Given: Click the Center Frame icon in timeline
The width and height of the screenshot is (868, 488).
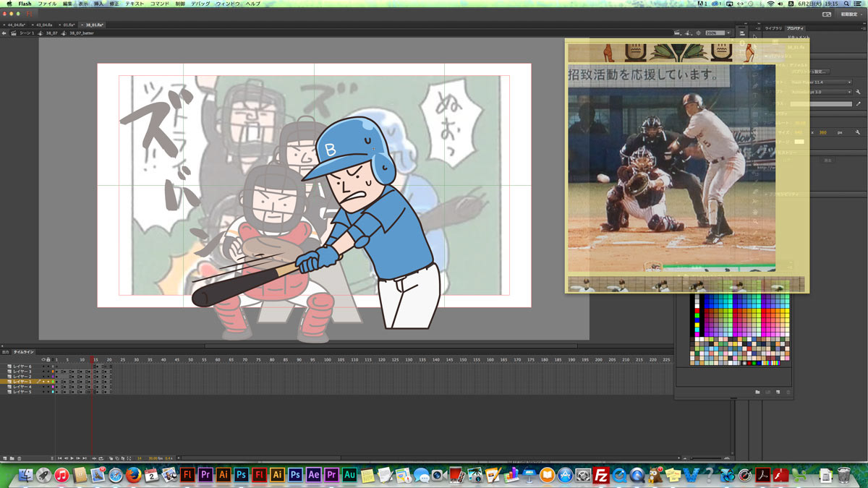Looking at the screenshot, I should (94, 458).
